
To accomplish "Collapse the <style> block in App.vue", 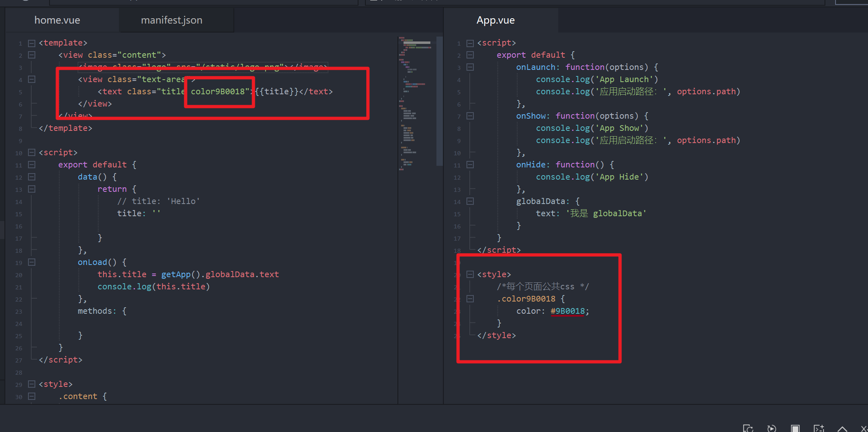I will (470, 274).
